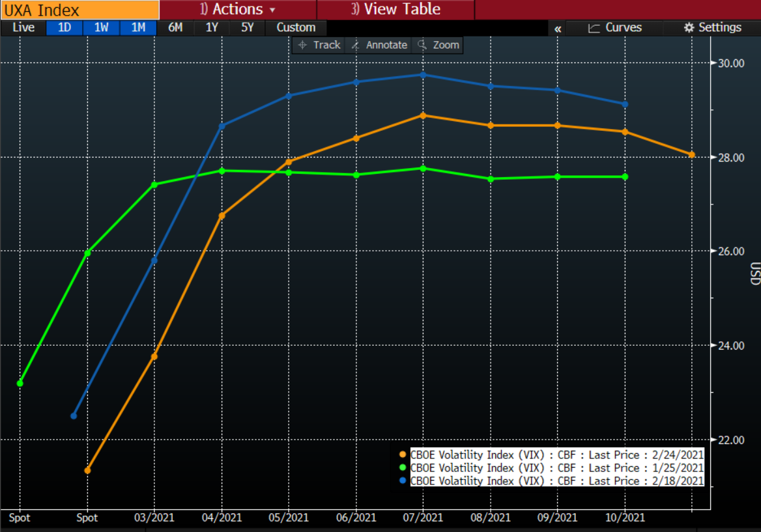761x532 pixels.
Task: Open View Table
Action: 395,9
